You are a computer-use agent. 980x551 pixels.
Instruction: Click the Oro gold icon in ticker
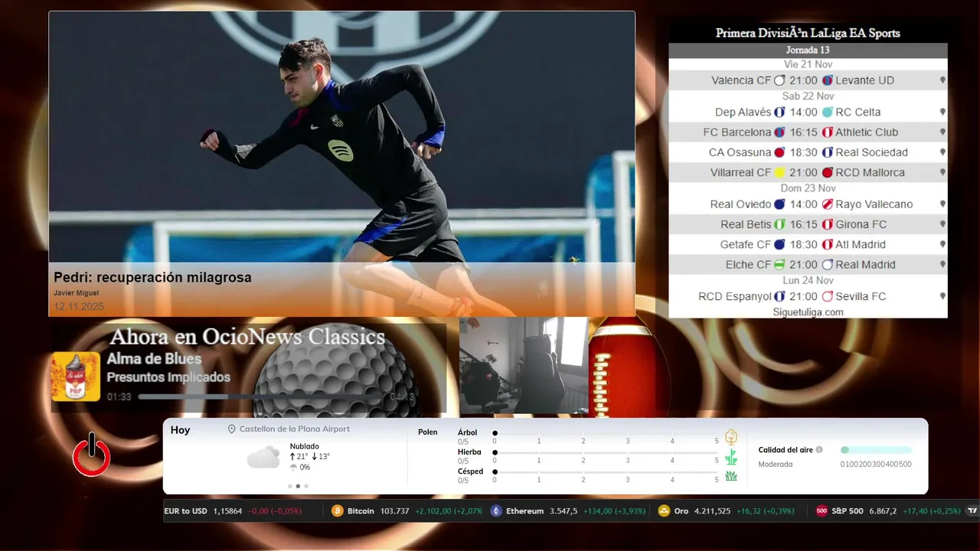[665, 510]
